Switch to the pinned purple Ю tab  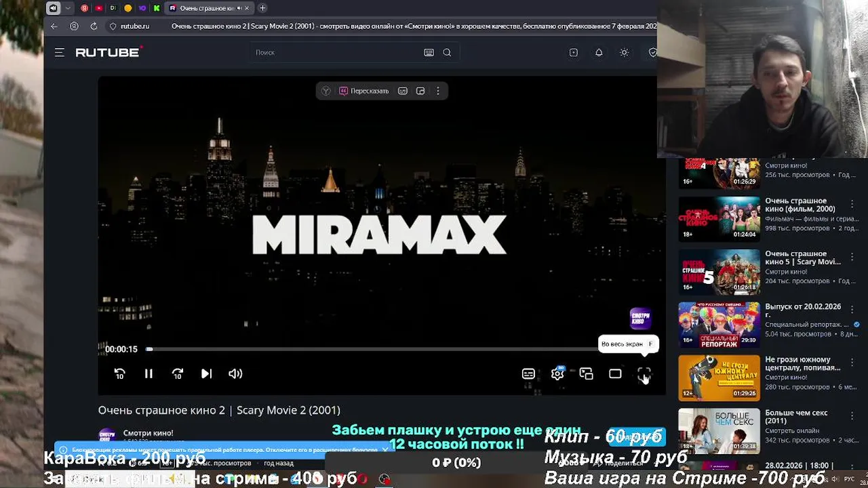pyautogui.click(x=142, y=8)
